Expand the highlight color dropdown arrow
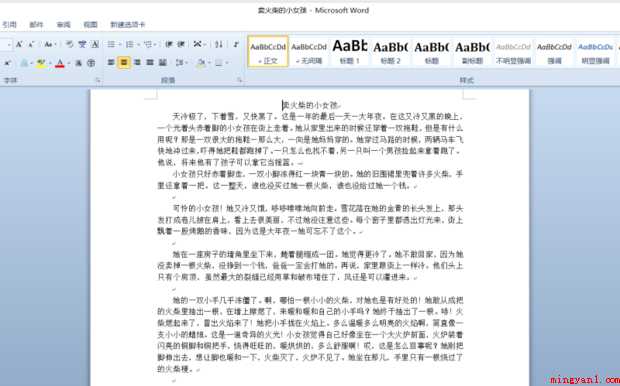Screen dimensions: 620x386 pyautogui.click(x=50, y=62)
